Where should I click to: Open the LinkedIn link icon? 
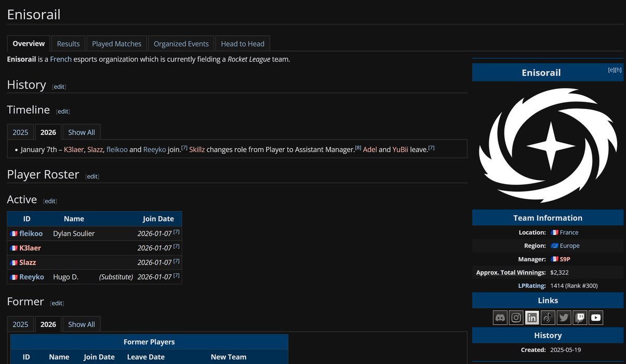point(532,317)
